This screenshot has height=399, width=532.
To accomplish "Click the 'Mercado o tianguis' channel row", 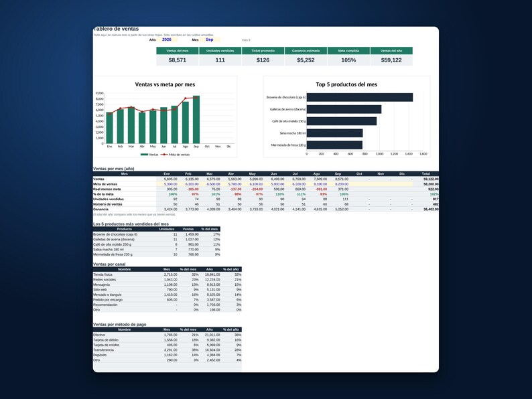I will [168, 295].
